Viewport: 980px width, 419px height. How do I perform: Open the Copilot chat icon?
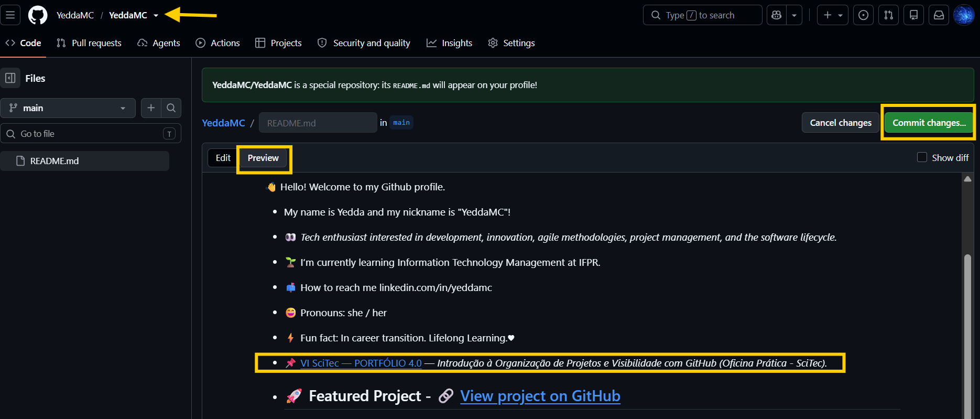[777, 15]
